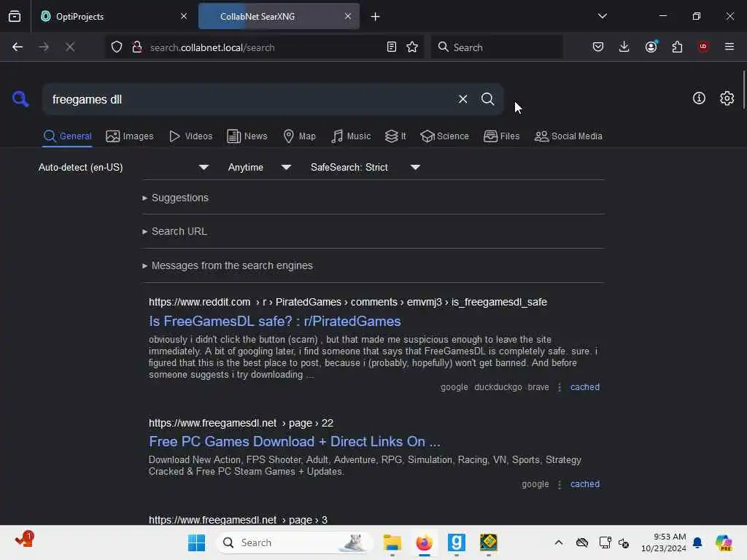This screenshot has width=747, height=560.
Task: Open language dropdown Auto-detect (en-US)
Action: click(124, 167)
